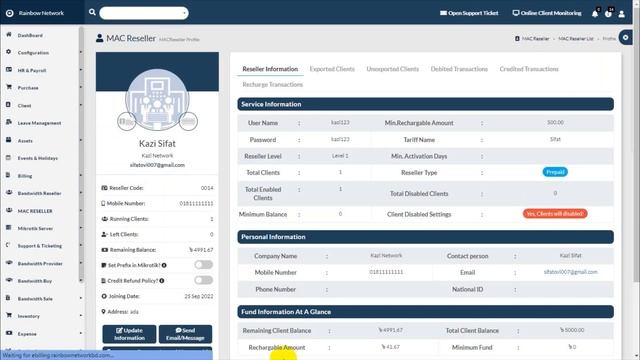Open the Debited Transactions tab
The width and height of the screenshot is (640, 360).
click(x=459, y=69)
